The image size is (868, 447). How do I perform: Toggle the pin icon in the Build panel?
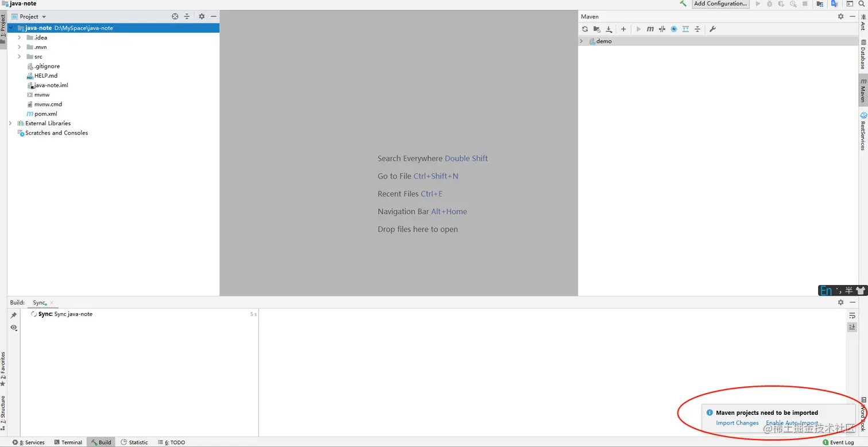pos(14,315)
